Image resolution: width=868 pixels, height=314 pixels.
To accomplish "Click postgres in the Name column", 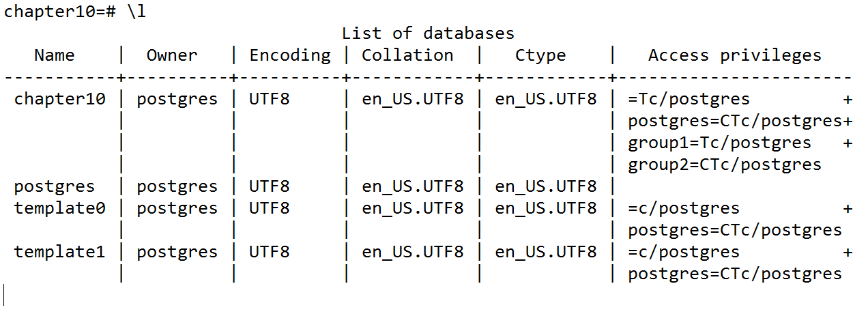I will pos(55,186).
